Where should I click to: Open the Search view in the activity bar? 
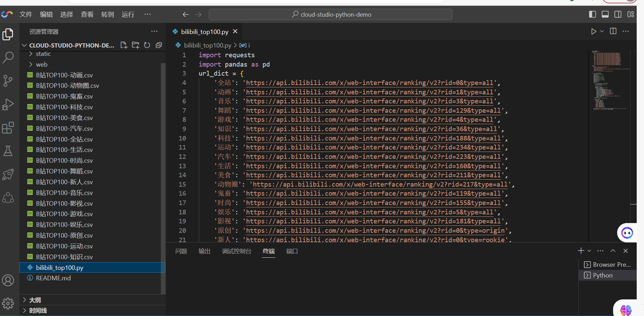(8, 57)
